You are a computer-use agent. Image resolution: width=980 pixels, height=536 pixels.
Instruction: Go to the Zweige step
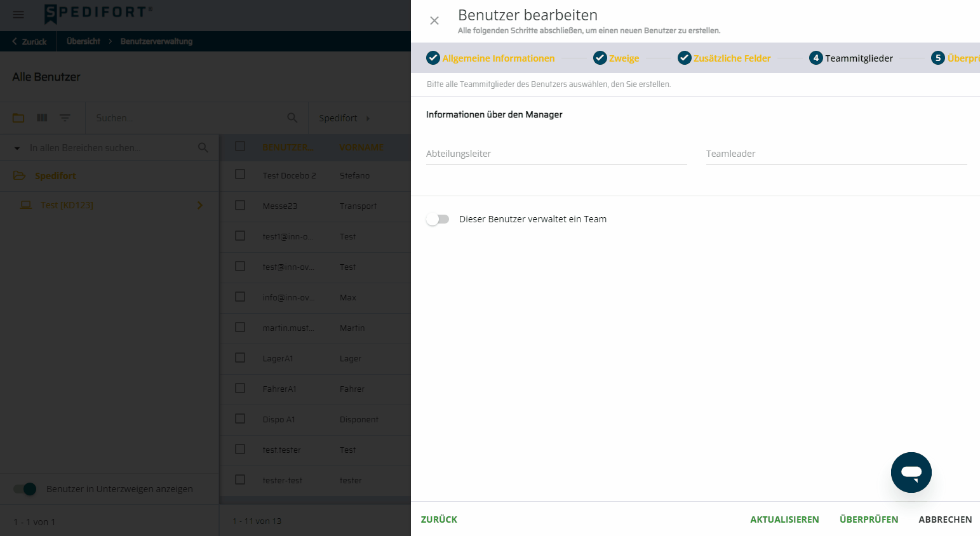click(x=624, y=58)
